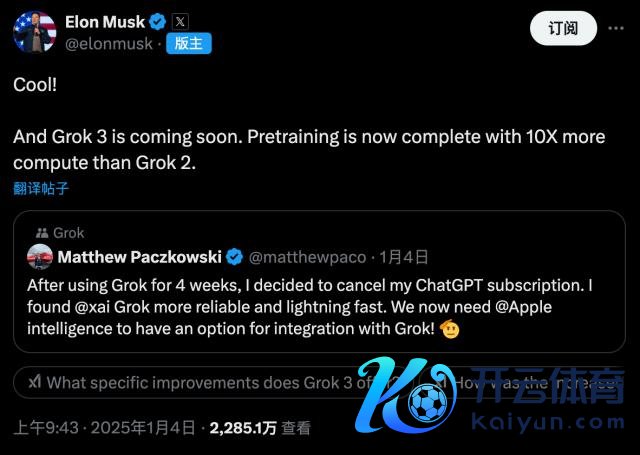Image resolution: width=640 pixels, height=455 pixels.
Task: Click the Grok icon in the suggestion bar
Action: pos(35,381)
